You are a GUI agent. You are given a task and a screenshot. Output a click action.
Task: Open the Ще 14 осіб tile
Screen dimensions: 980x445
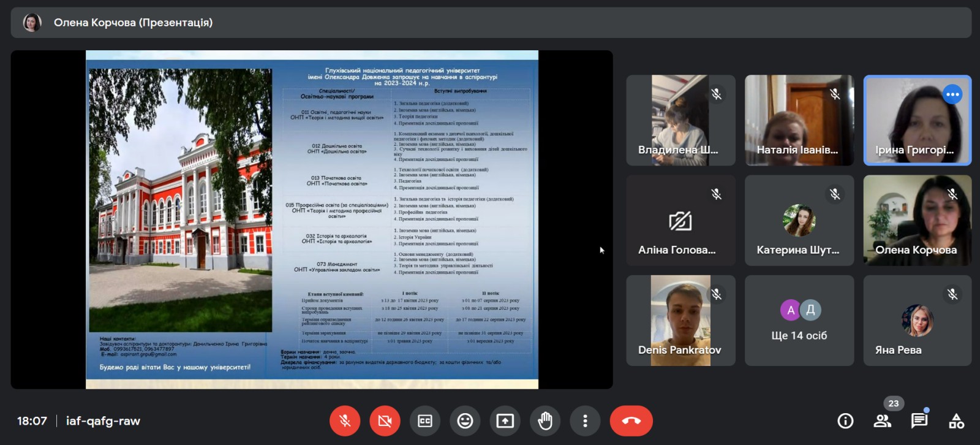(799, 321)
